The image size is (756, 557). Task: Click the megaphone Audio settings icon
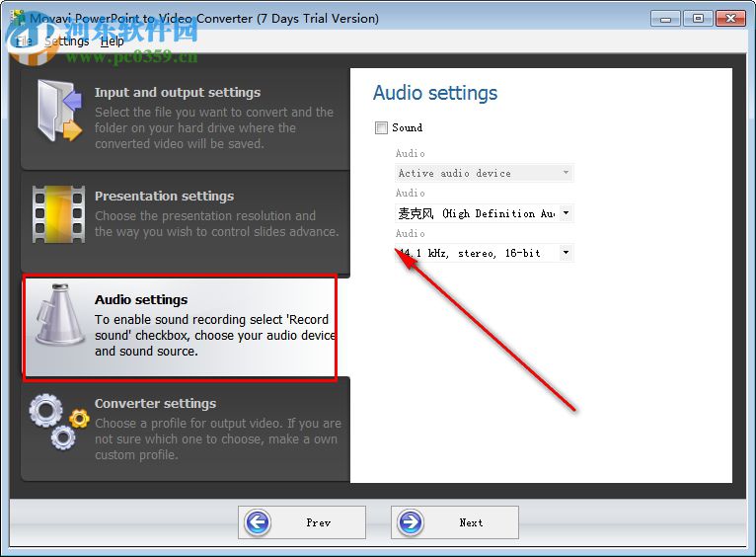61,314
